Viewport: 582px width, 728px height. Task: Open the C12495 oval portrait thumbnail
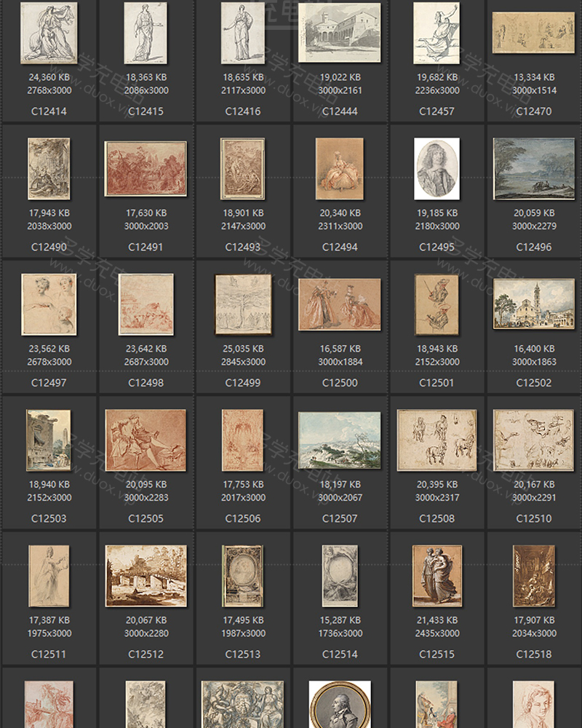(x=436, y=169)
